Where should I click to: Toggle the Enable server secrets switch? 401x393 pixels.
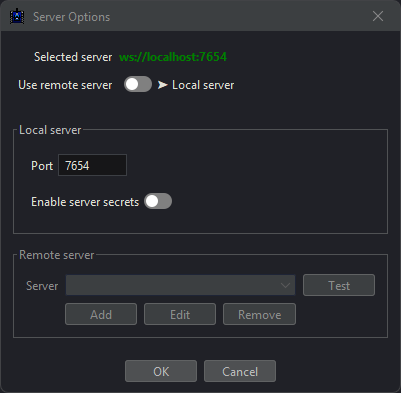pos(158,201)
